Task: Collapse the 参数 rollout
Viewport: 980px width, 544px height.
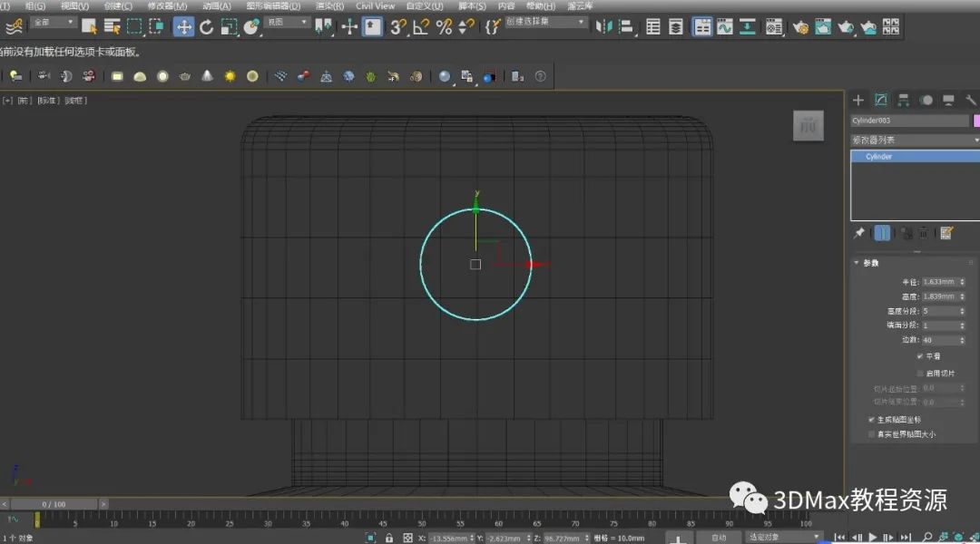Action: click(870, 263)
